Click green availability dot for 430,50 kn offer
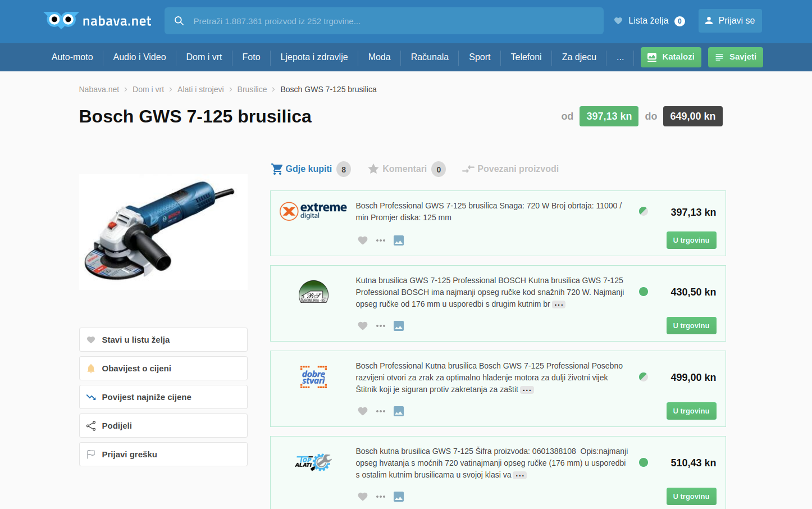The image size is (812, 509). click(x=644, y=292)
